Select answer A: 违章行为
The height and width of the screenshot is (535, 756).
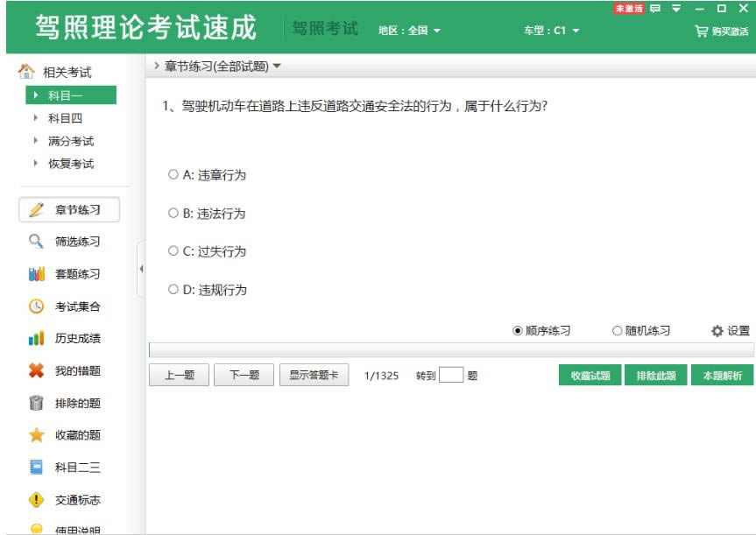click(208, 174)
